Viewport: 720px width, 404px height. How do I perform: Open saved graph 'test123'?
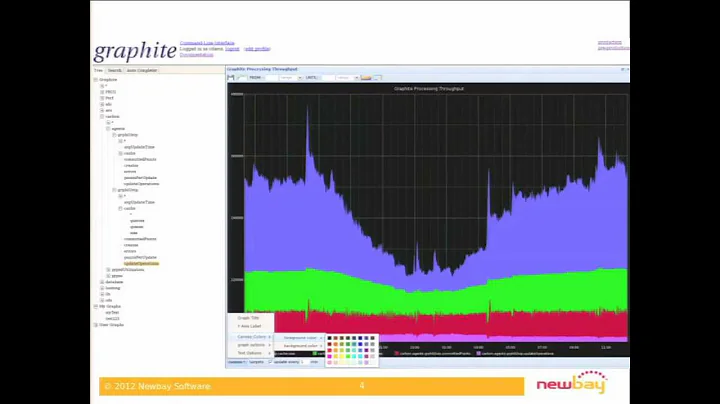tap(112, 319)
